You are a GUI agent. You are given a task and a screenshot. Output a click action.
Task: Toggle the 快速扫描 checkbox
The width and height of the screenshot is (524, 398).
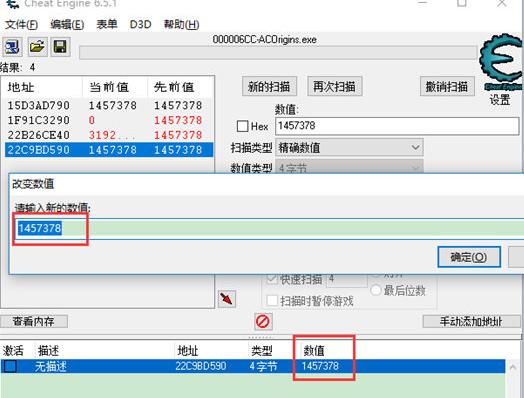click(x=272, y=279)
